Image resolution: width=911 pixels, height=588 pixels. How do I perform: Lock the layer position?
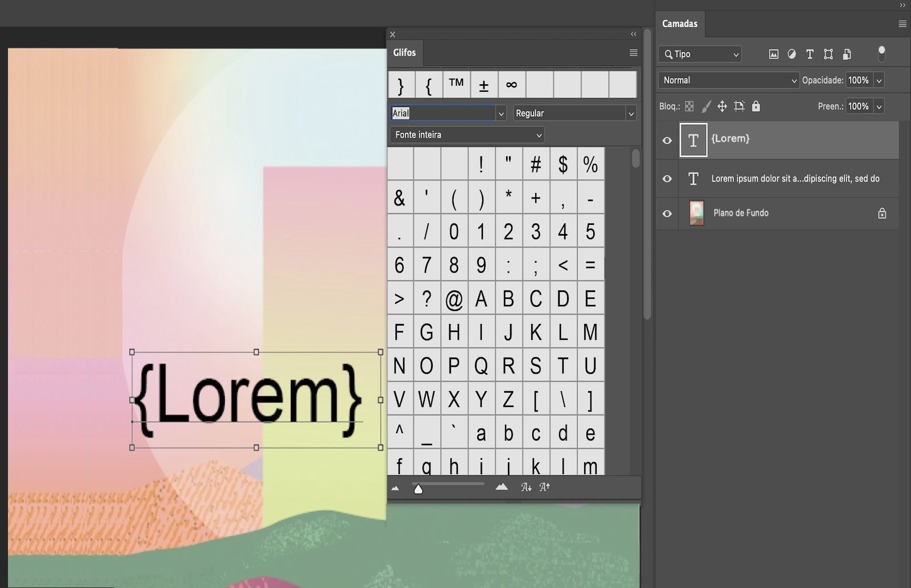(x=722, y=106)
